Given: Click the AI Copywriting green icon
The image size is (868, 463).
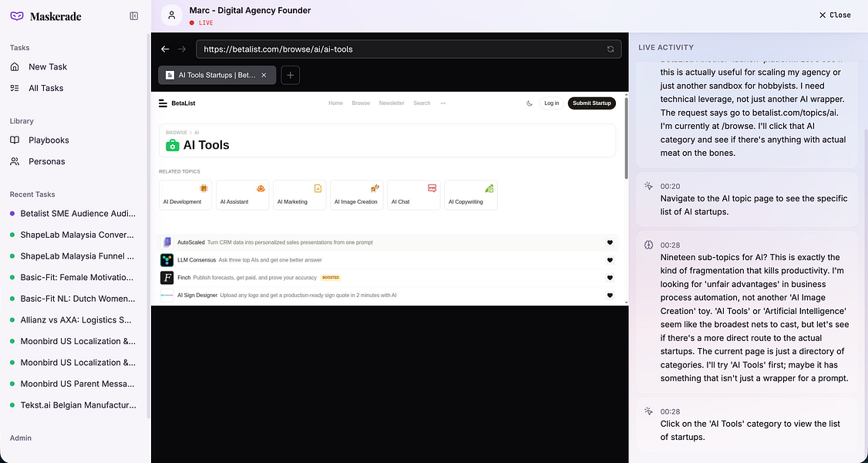Looking at the screenshot, I should pos(489,188).
